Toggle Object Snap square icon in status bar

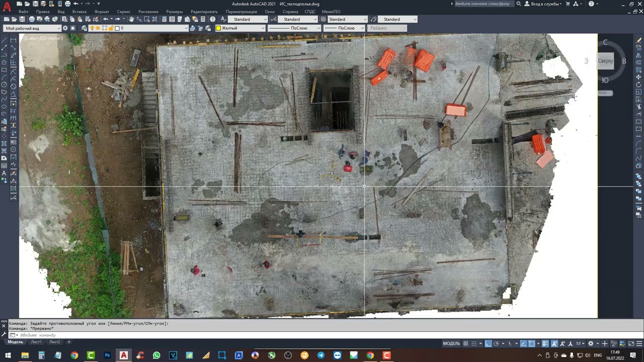click(532, 343)
